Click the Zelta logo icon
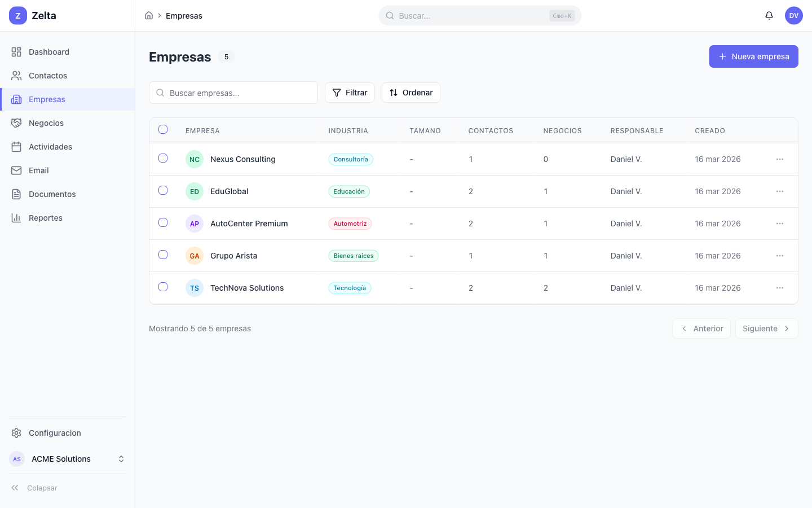Image resolution: width=812 pixels, height=508 pixels. click(18, 16)
